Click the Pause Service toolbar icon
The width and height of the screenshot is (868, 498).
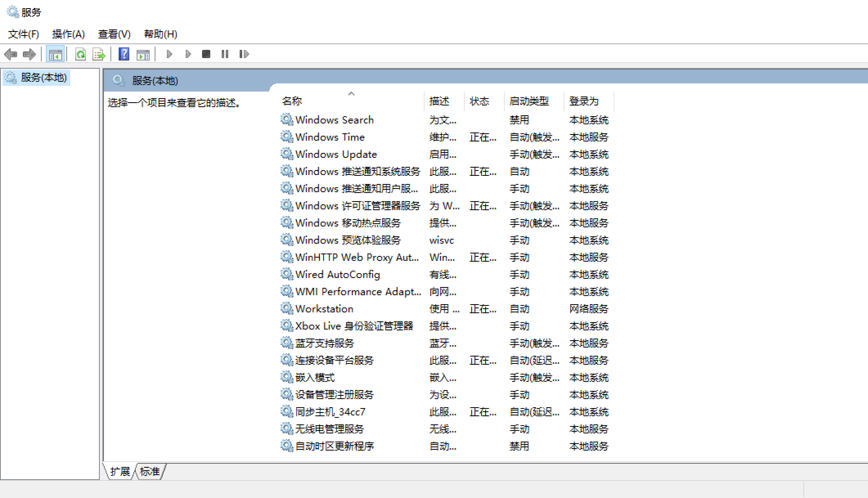[225, 54]
